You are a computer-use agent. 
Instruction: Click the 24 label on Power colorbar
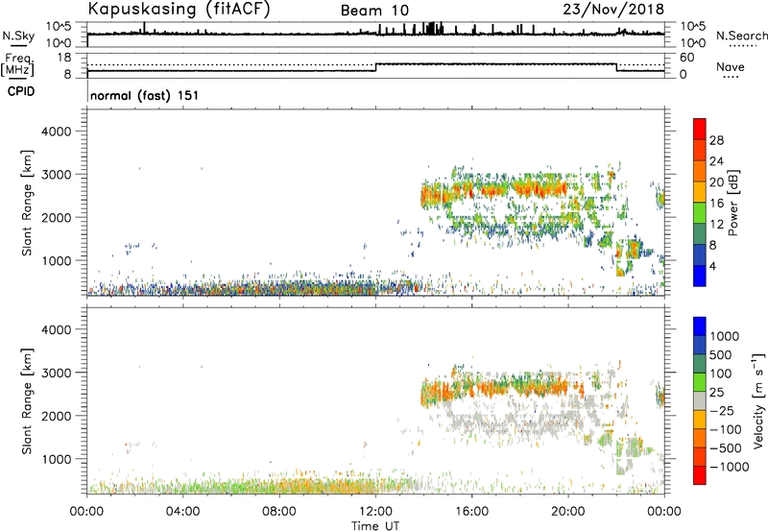716,161
